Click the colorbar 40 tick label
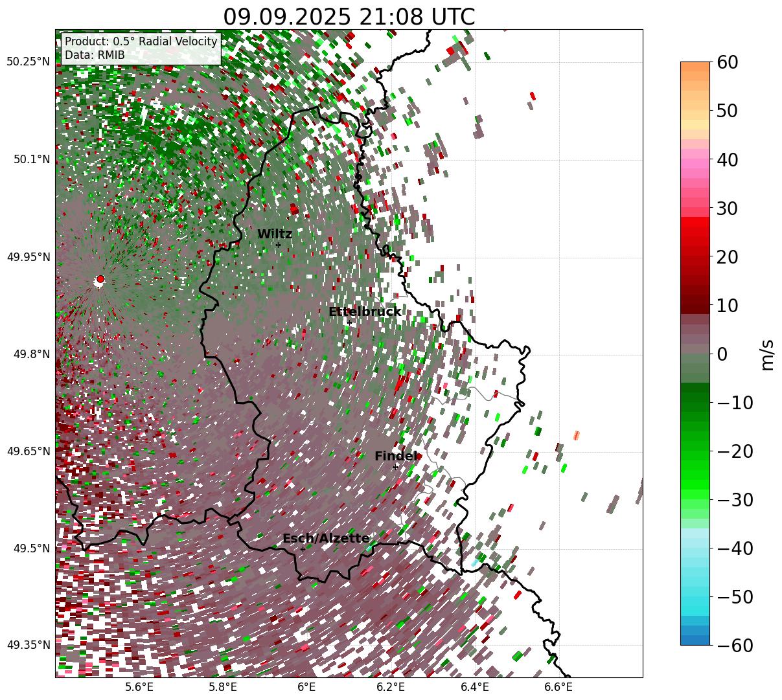This screenshot has height=700, width=782. (726, 159)
